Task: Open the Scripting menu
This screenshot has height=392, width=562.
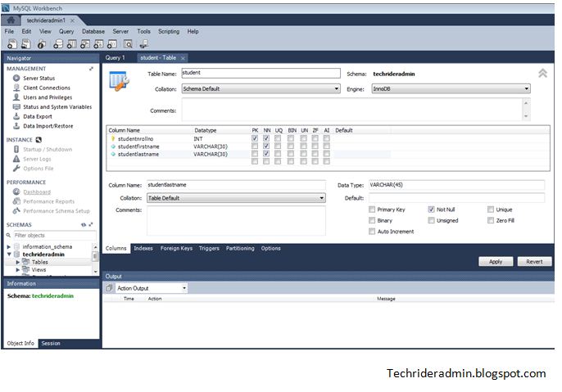Action: pyautogui.click(x=169, y=31)
